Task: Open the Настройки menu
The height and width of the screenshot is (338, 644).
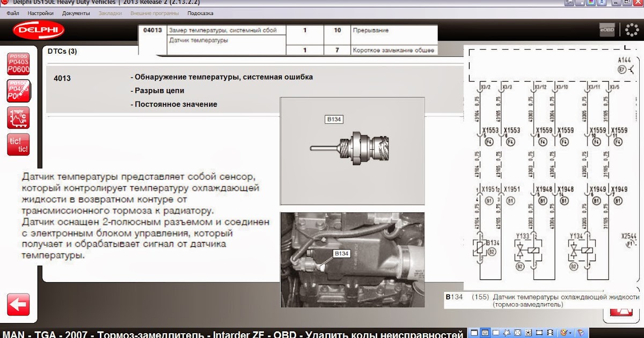Action: pos(40,13)
